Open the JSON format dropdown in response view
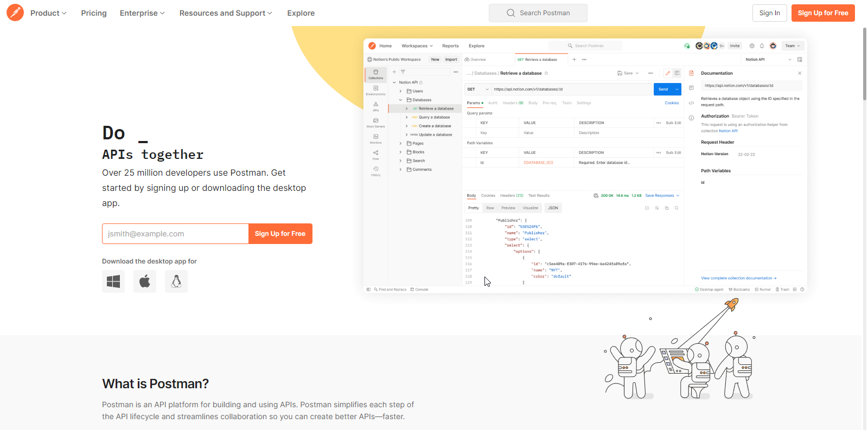Image resolution: width=868 pixels, height=430 pixels. (553, 208)
